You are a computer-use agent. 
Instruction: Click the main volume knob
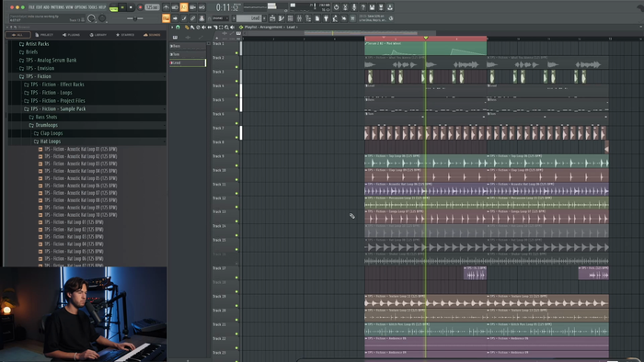(x=91, y=18)
